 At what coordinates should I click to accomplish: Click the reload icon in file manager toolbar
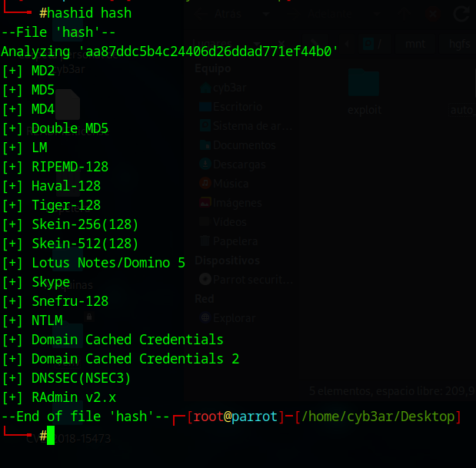click(x=461, y=14)
